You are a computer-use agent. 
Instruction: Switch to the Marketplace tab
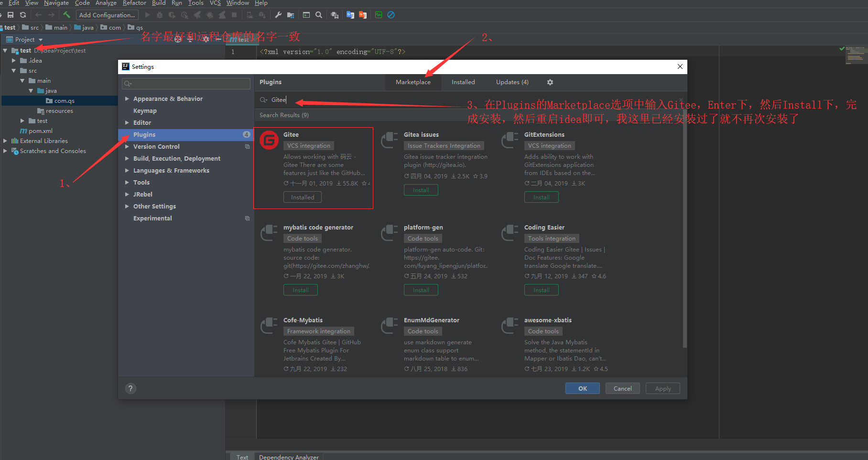tap(413, 82)
